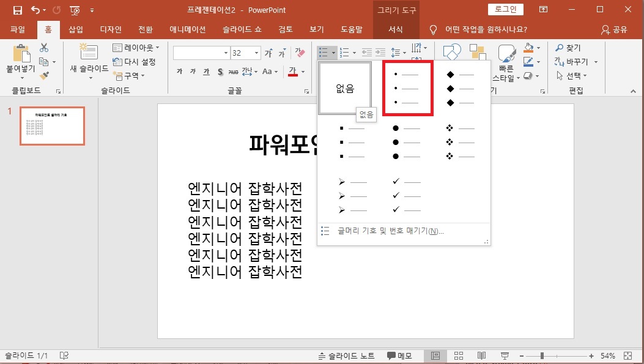Open the 레이아웃 layout dropdown

(136, 48)
